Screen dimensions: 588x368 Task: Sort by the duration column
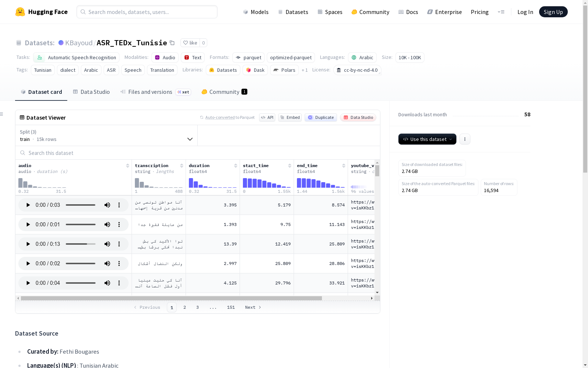coord(236,166)
